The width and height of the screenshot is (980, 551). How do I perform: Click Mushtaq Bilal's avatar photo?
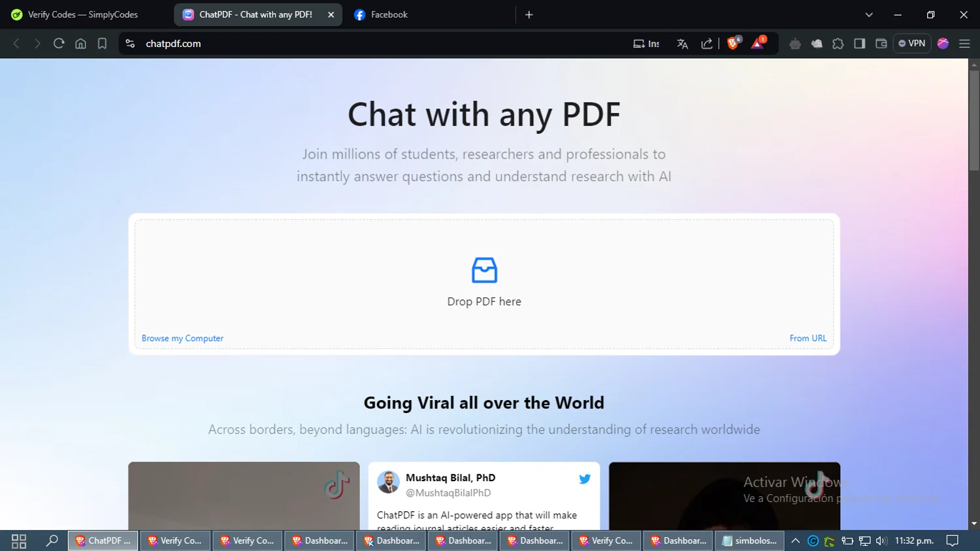pos(388,482)
